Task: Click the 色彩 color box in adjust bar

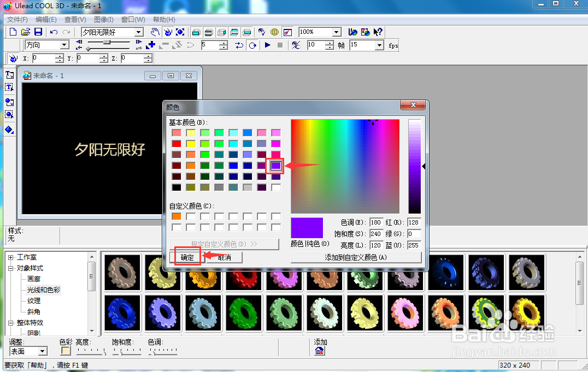Action: pos(66,351)
